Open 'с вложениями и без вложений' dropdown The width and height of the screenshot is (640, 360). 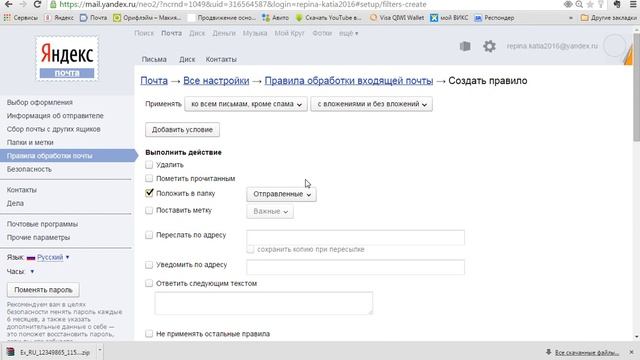point(371,104)
